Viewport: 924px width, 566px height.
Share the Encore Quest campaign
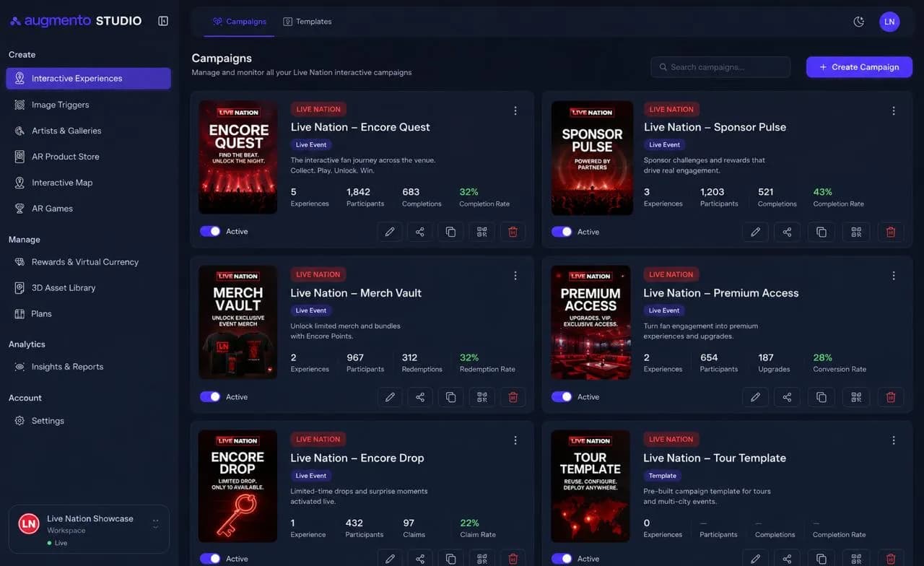click(420, 232)
